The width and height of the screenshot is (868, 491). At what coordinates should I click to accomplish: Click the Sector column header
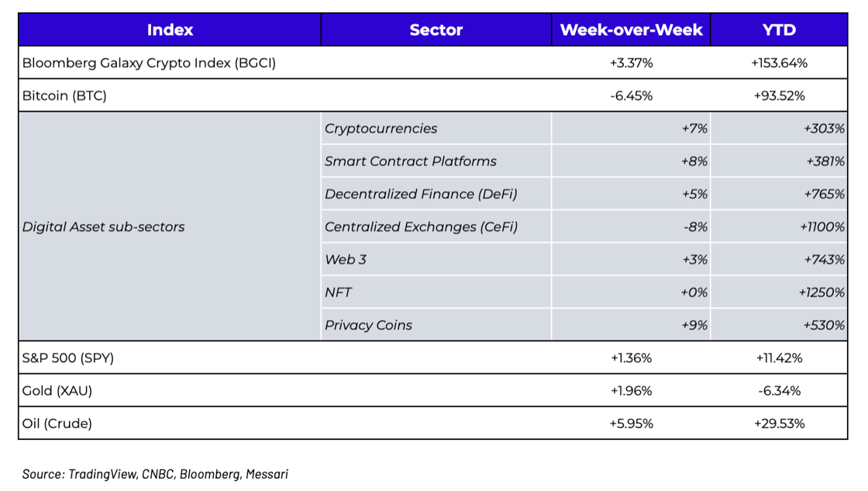[x=436, y=30]
